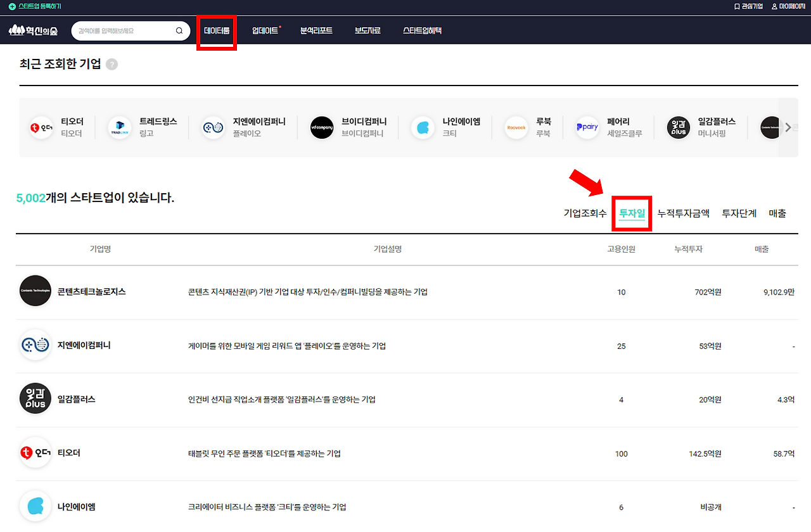
Task: Open 콘텐츠테크놀로지스 company name in table
Action: [92, 291]
